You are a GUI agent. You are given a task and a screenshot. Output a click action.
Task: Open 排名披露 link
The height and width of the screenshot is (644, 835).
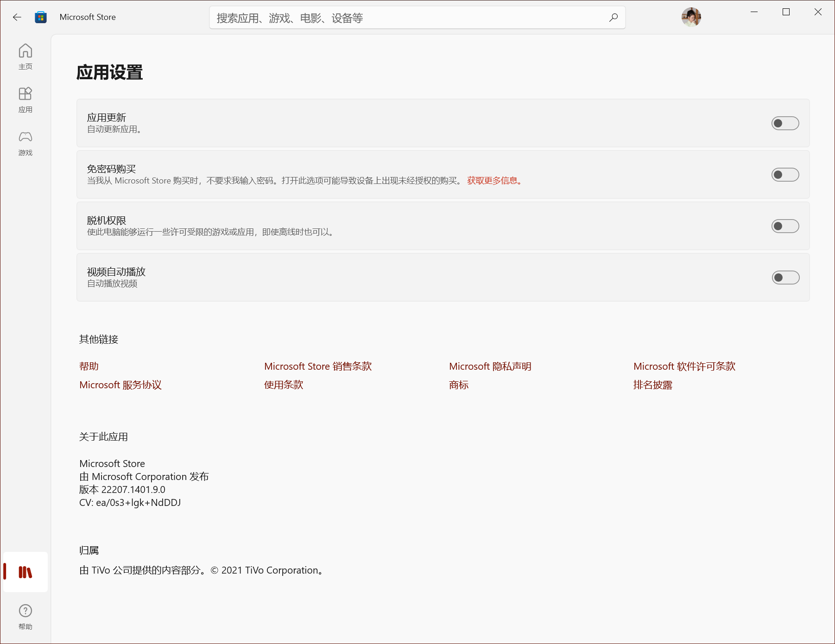(653, 385)
